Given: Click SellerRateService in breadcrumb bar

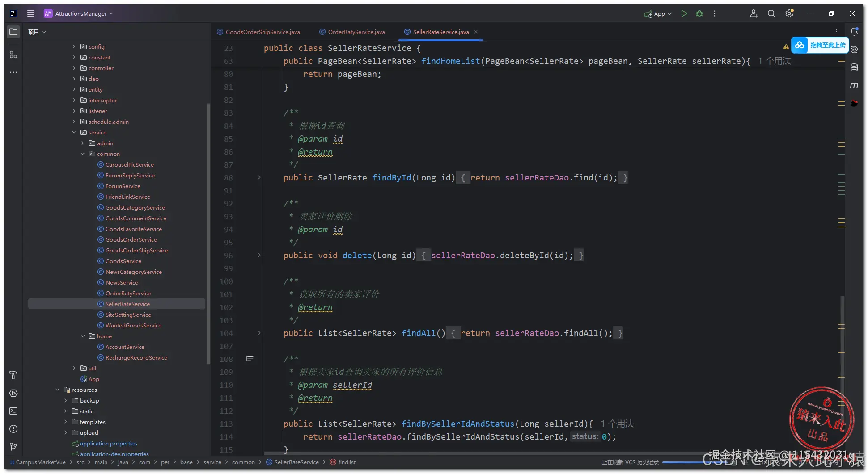Looking at the screenshot, I should pyautogui.click(x=292, y=462).
